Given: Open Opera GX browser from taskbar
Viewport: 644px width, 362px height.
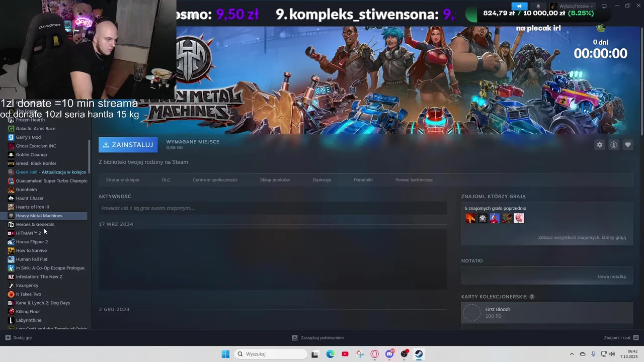Looking at the screenshot, I should pos(374,354).
